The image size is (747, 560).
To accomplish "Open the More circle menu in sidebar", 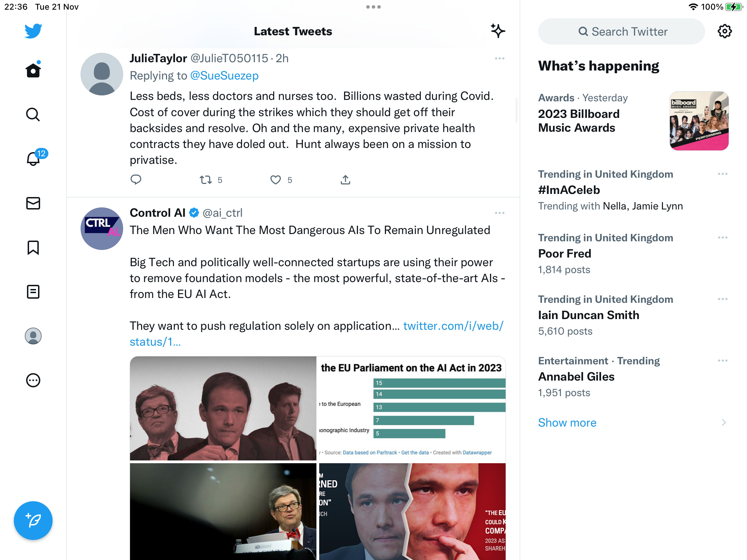I will pyautogui.click(x=33, y=380).
